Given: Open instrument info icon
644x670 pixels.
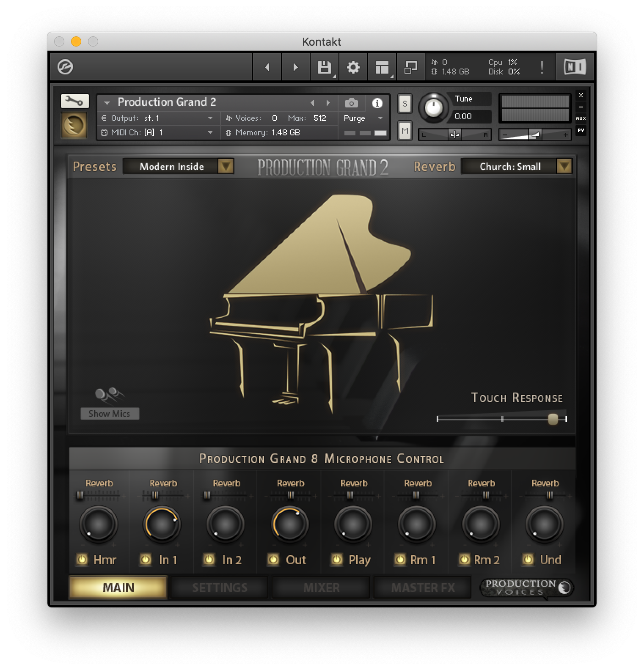Looking at the screenshot, I should 377,103.
